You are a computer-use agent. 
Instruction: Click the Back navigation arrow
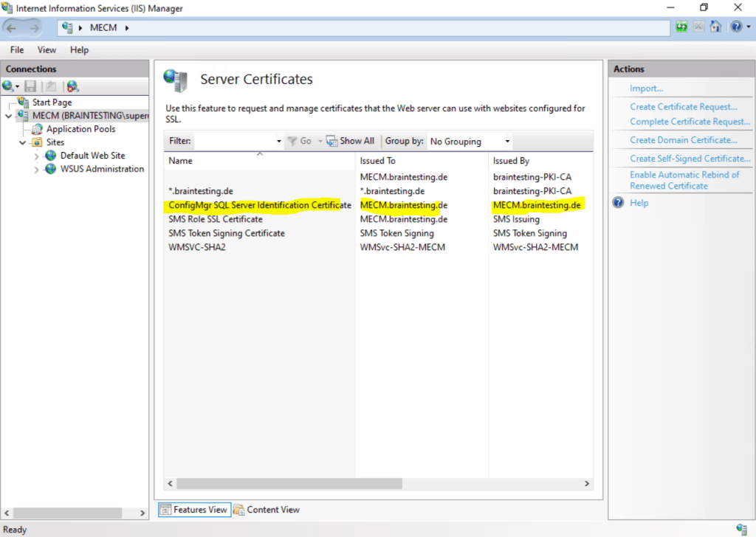click(12, 28)
